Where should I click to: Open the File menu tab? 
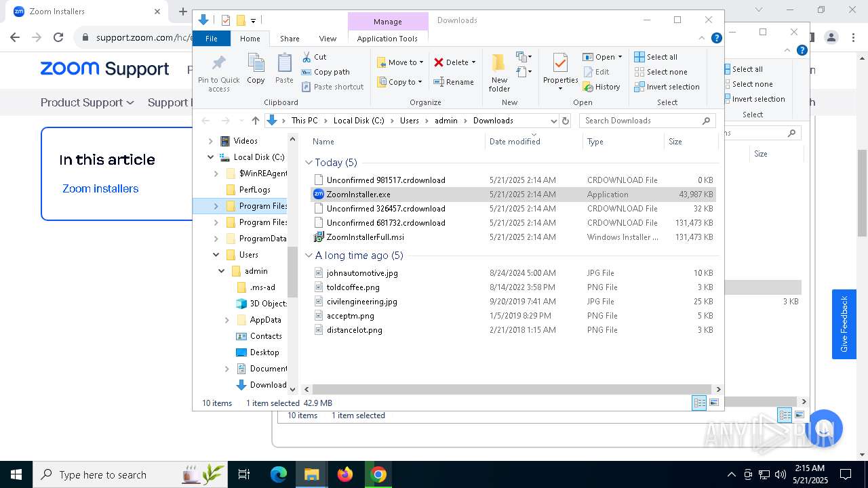(212, 39)
